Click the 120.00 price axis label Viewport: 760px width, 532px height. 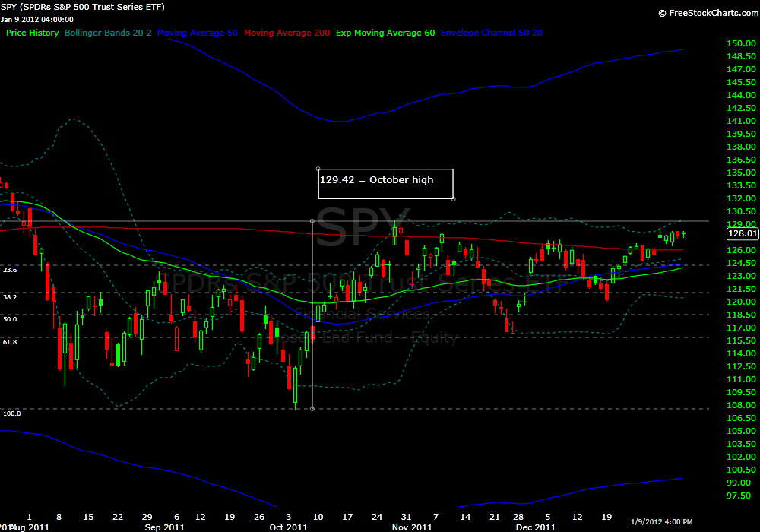[741, 302]
